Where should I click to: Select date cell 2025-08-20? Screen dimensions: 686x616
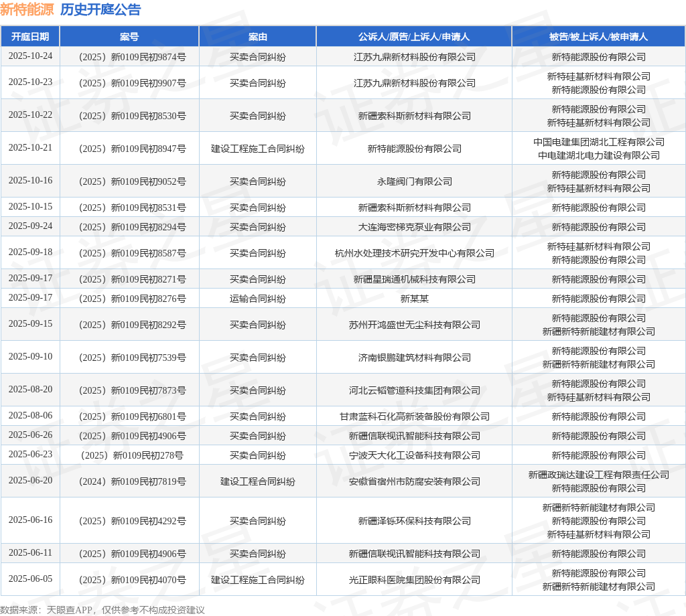point(30,390)
